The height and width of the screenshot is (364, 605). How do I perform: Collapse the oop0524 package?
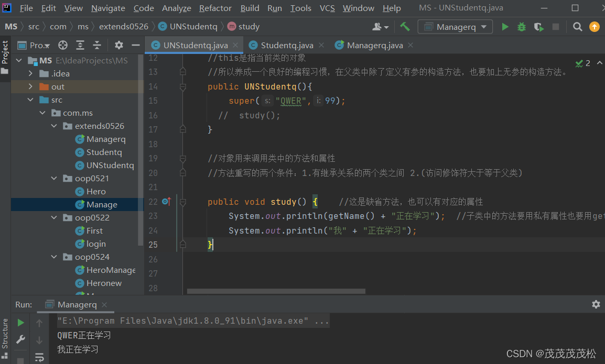pyautogui.click(x=54, y=257)
